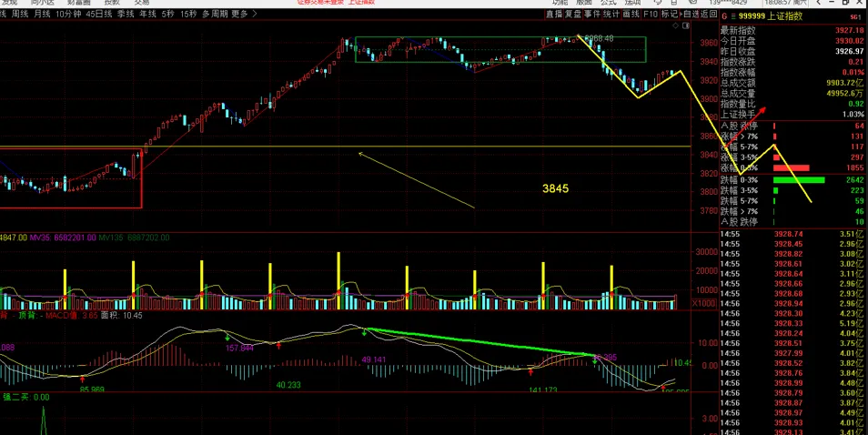Open the 事件 events toolbar button

pyautogui.click(x=592, y=14)
